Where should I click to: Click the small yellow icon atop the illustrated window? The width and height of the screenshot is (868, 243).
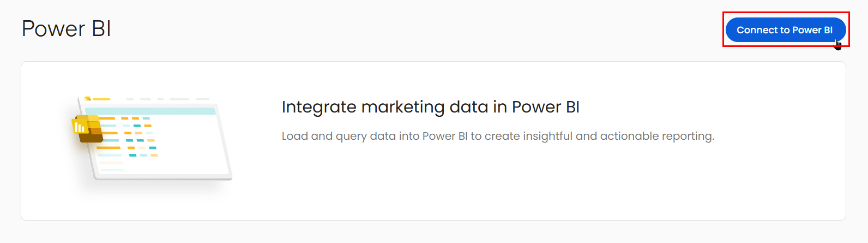(x=87, y=99)
